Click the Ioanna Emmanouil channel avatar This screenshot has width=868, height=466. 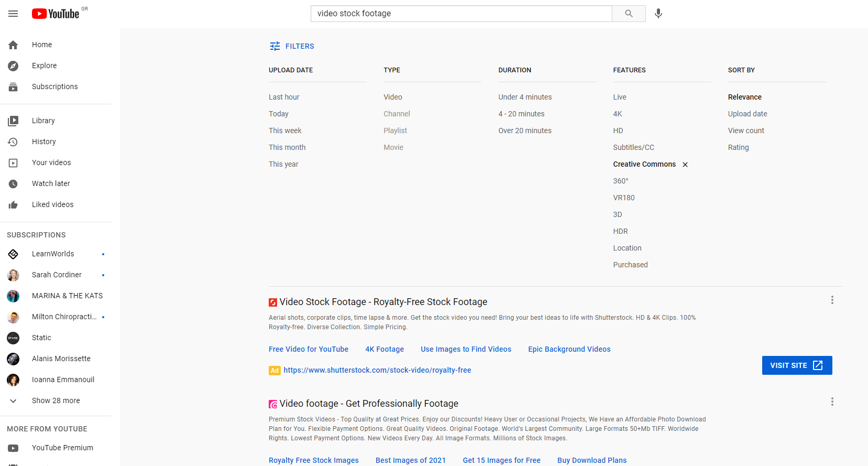[x=13, y=380]
